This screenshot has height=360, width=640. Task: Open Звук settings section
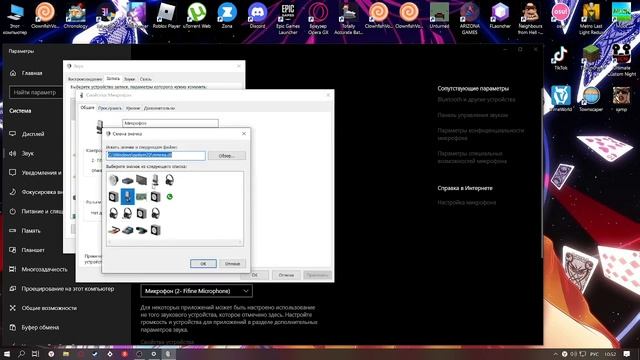tap(22, 153)
